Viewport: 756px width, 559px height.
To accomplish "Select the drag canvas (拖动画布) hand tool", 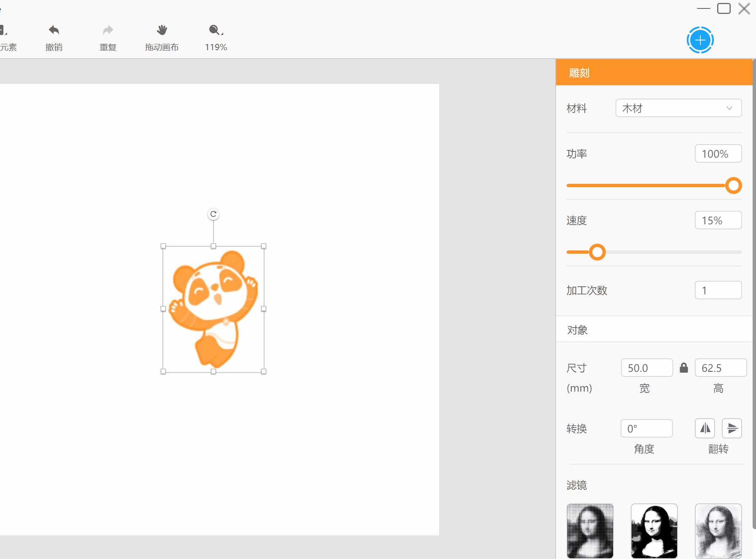I will click(162, 30).
